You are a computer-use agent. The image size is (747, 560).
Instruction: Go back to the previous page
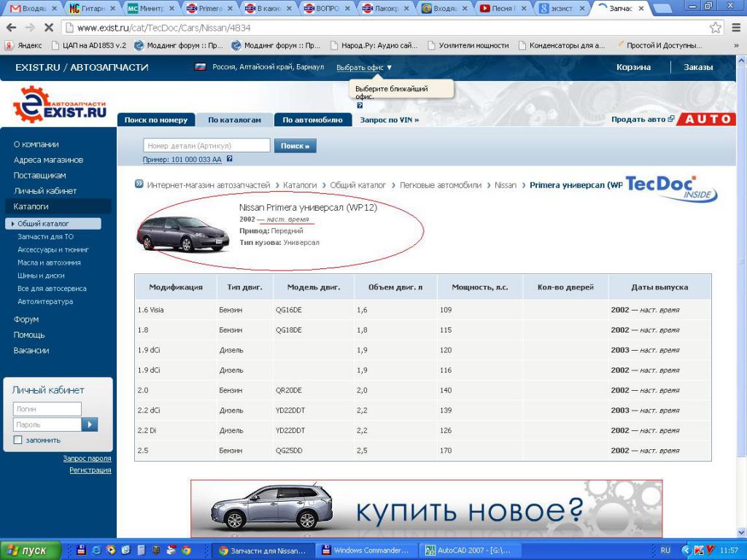pyautogui.click(x=12, y=28)
